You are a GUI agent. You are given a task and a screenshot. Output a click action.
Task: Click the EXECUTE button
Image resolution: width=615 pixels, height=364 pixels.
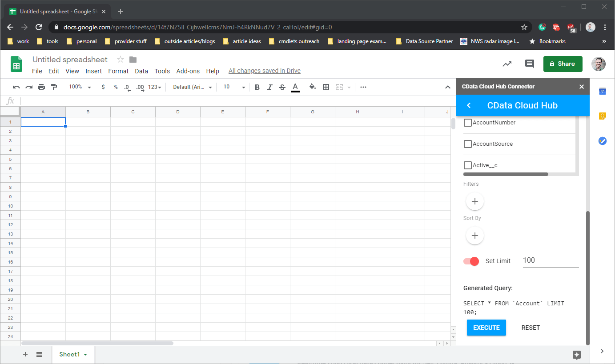(x=486, y=328)
